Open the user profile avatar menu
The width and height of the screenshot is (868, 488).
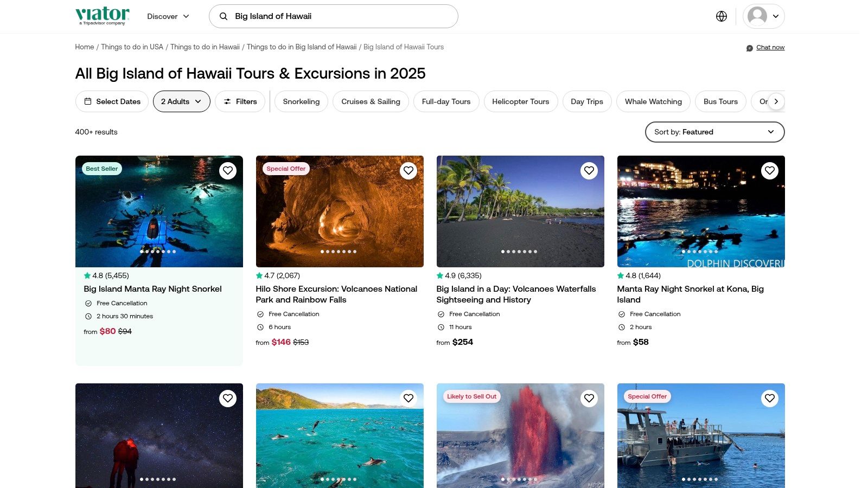coord(763,16)
